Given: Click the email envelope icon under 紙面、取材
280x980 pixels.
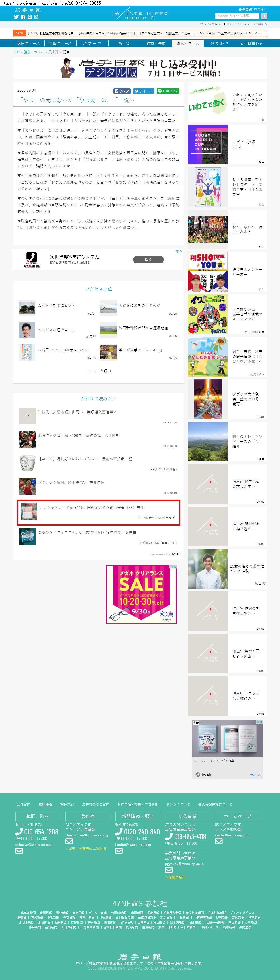Looking at the screenshot, I should pyautogui.click(x=19, y=851).
